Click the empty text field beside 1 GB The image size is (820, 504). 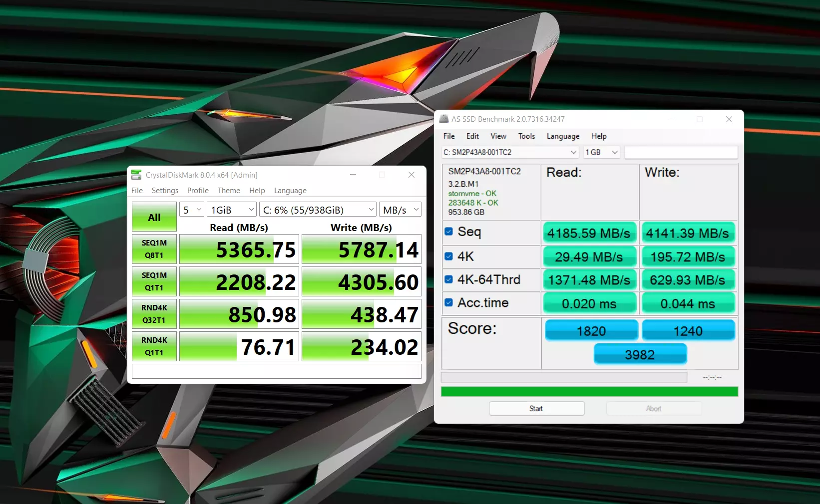tap(681, 152)
